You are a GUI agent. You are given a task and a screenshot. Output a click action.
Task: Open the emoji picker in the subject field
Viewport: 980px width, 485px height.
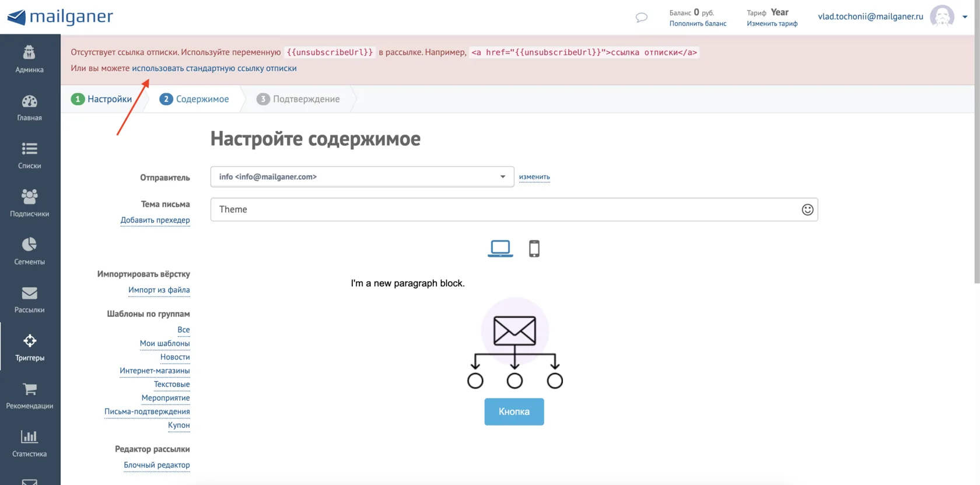[x=807, y=210]
